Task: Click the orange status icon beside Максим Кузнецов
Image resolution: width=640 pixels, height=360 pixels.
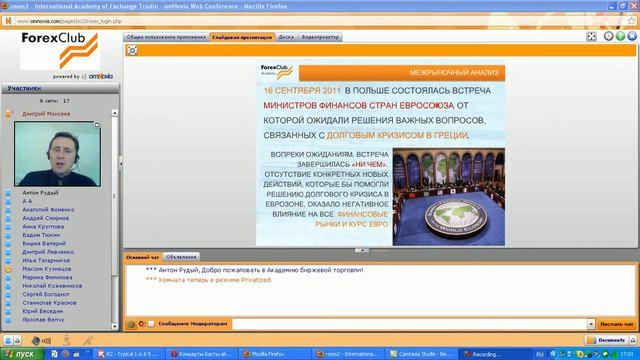Action: [x=8, y=269]
